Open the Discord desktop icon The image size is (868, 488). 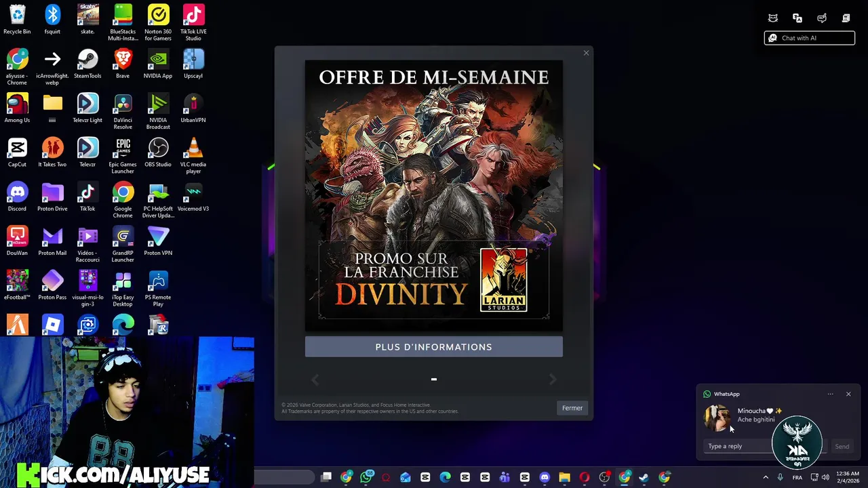point(18,197)
